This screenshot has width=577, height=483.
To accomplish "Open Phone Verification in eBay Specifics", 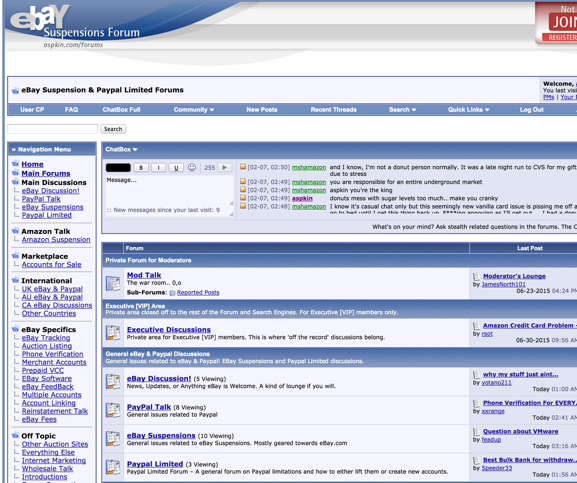I will pos(53,354).
